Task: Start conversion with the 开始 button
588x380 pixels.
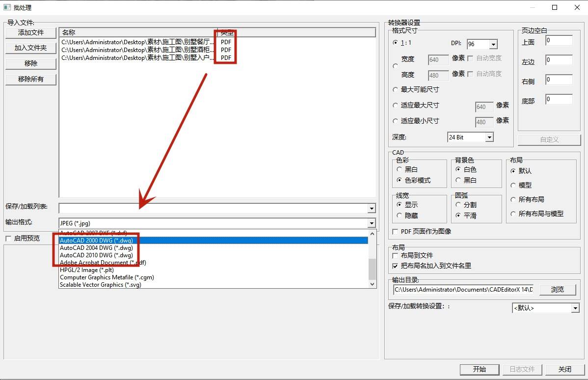Action: [479, 369]
